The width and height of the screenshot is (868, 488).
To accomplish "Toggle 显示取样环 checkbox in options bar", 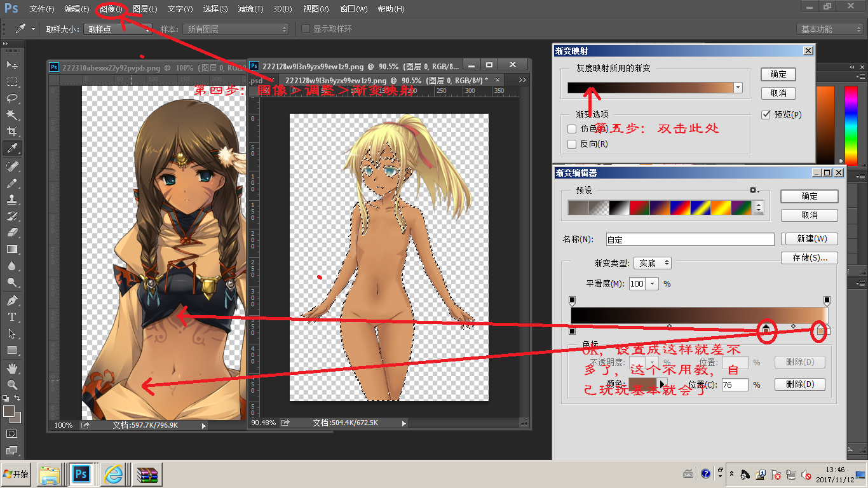I will coord(306,29).
